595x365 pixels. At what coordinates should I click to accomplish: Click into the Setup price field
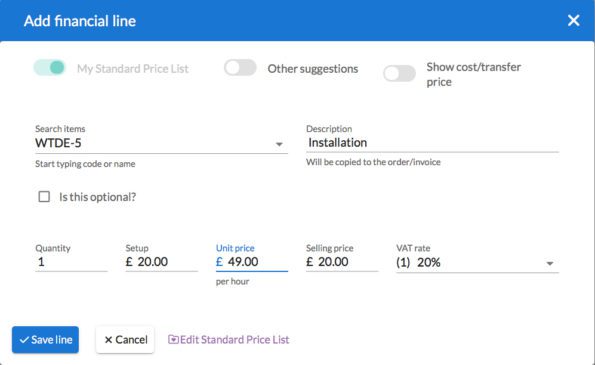point(162,262)
